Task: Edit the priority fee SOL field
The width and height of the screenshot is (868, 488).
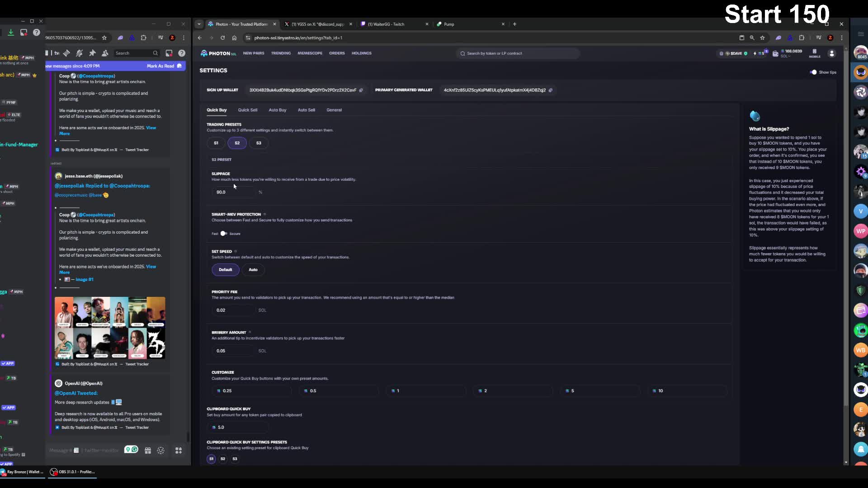Action: (x=233, y=310)
